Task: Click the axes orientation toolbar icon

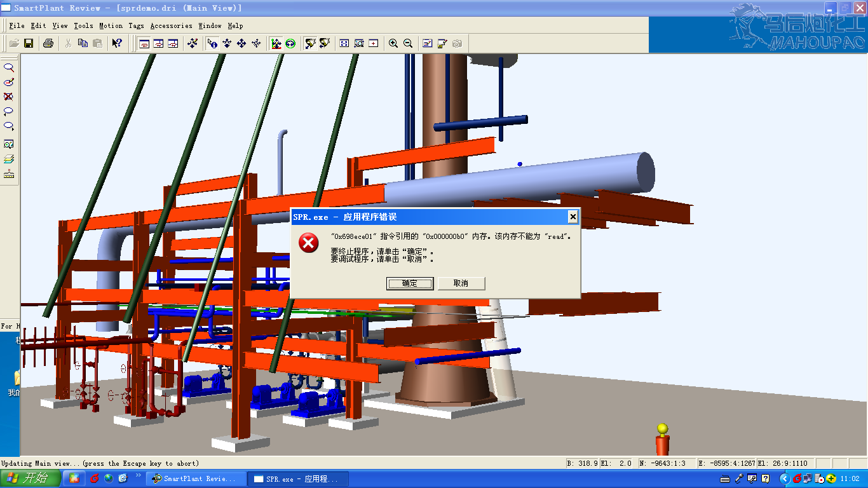Action: click(276, 43)
